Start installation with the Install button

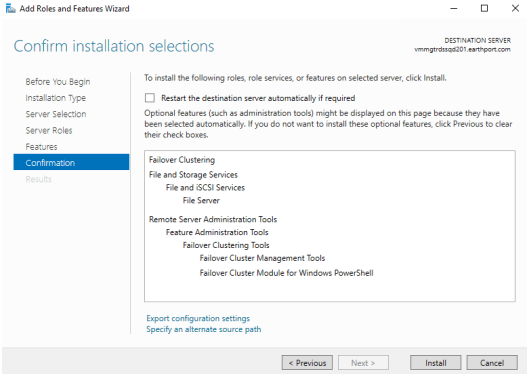[x=436, y=363]
